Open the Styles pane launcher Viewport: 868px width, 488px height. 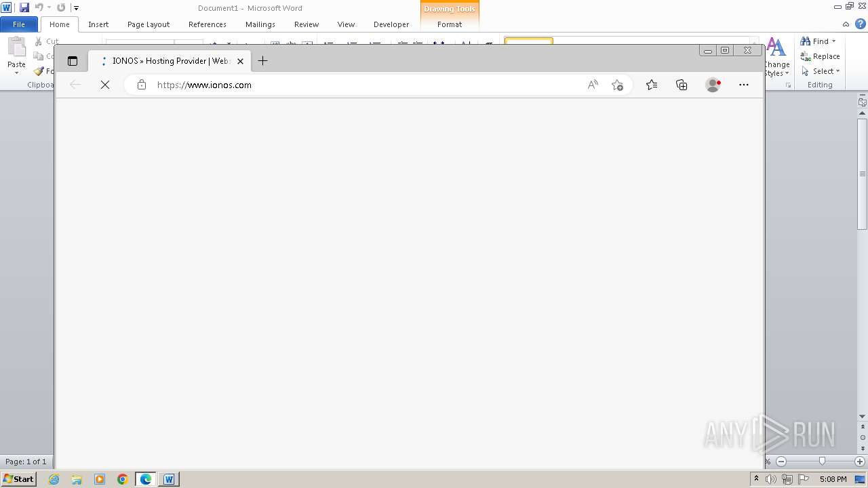(x=788, y=85)
